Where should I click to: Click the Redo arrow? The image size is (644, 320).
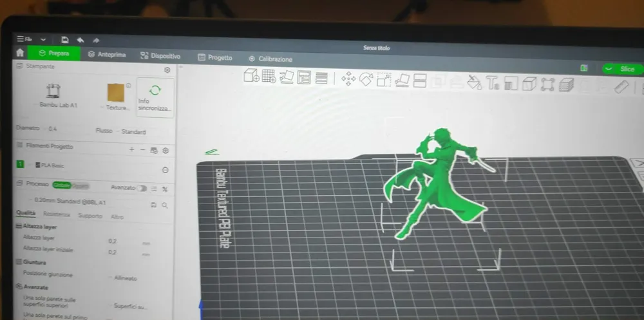pos(96,41)
